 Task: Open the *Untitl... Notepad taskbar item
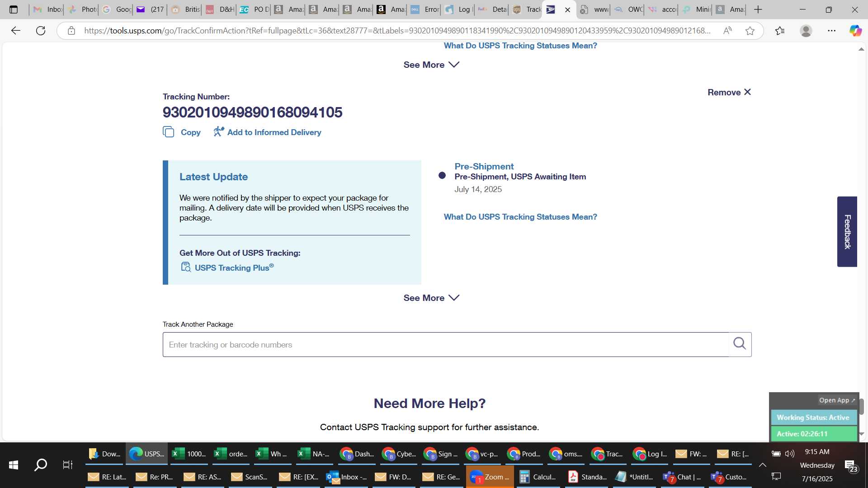point(635,477)
